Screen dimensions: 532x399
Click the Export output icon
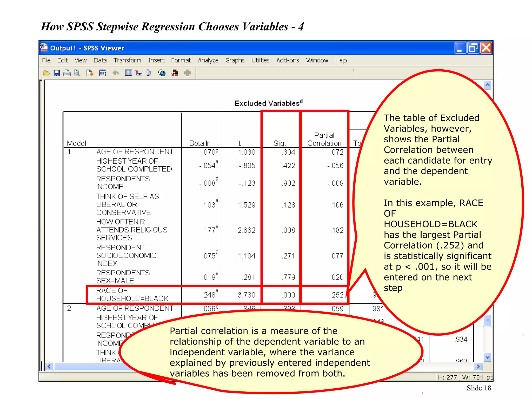pyautogui.click(x=90, y=73)
